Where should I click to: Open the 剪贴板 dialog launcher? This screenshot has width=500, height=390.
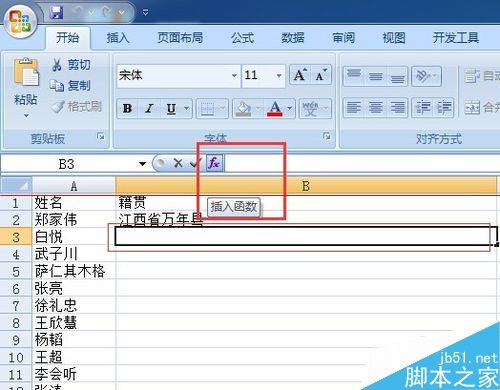(100, 136)
